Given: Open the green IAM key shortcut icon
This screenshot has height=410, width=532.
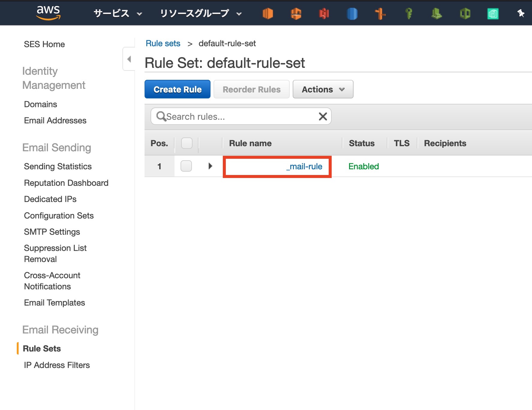Looking at the screenshot, I should pyautogui.click(x=408, y=14).
